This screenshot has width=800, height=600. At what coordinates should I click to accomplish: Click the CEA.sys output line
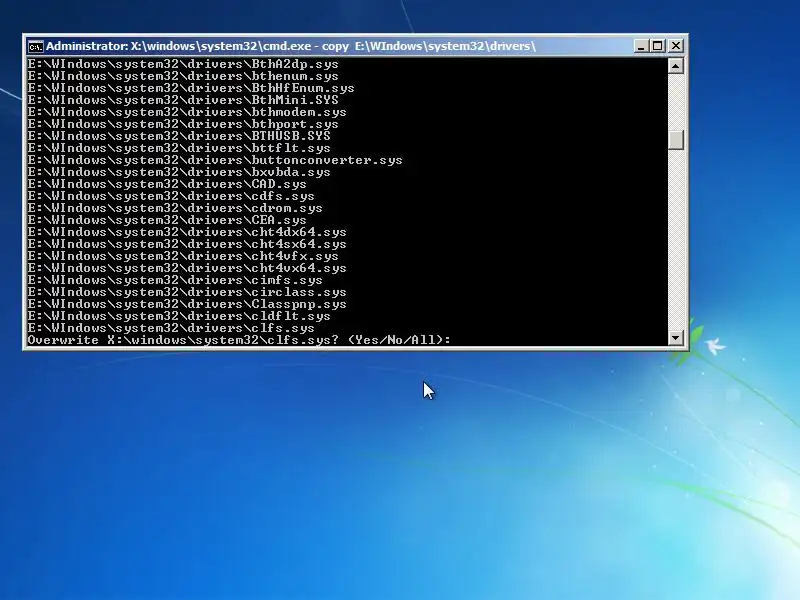167,220
